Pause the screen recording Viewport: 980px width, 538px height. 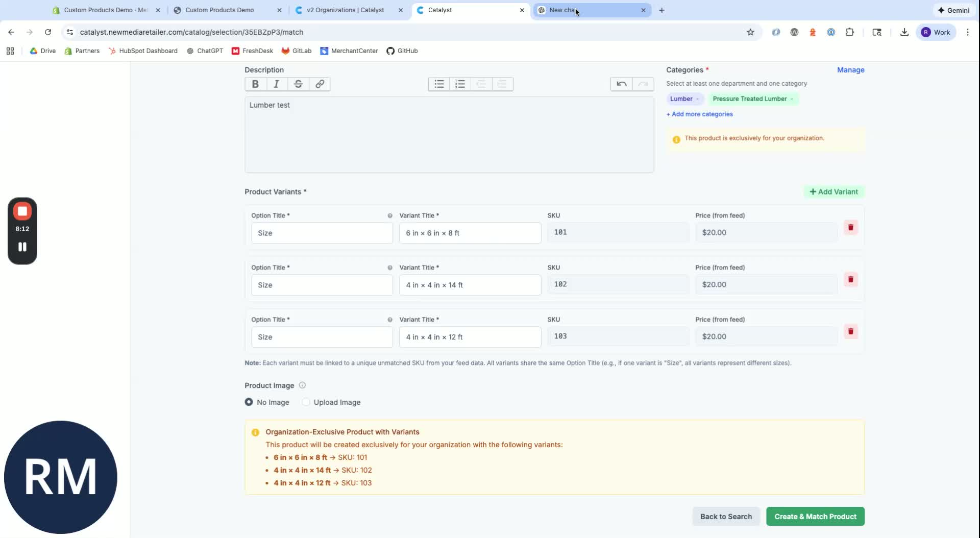pos(22,247)
